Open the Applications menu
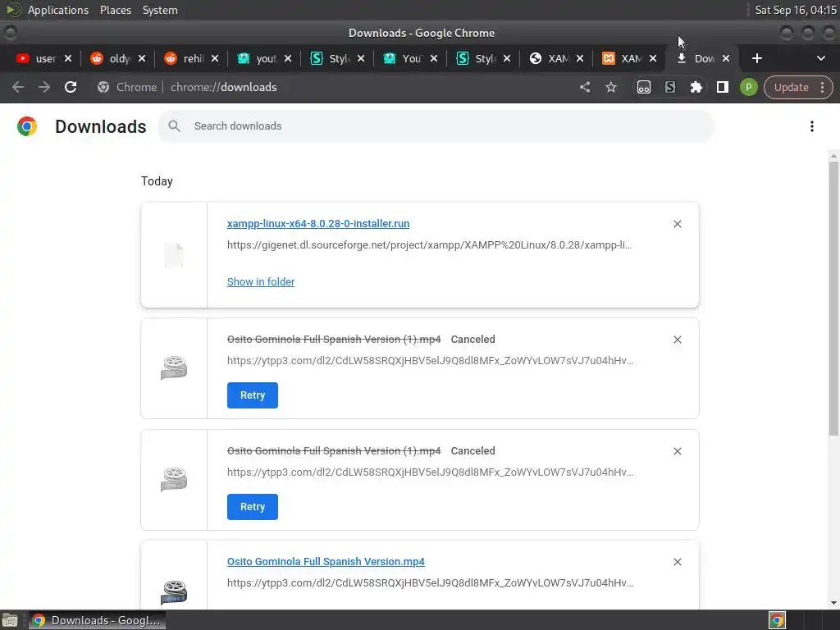Image resolution: width=840 pixels, height=630 pixels. point(58,10)
